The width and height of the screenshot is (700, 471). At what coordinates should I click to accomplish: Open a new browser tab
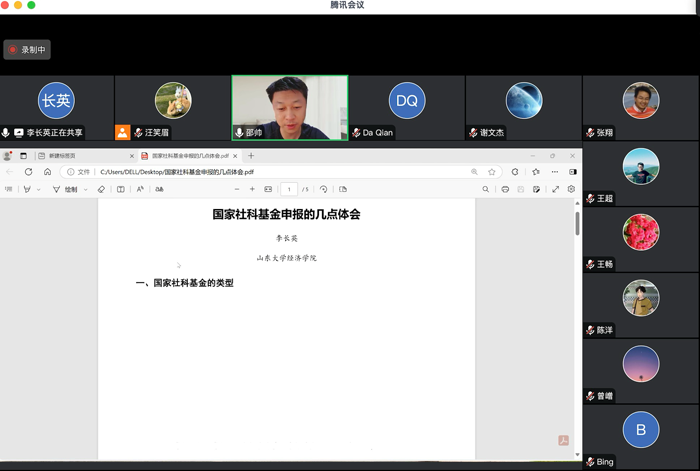coord(251,156)
